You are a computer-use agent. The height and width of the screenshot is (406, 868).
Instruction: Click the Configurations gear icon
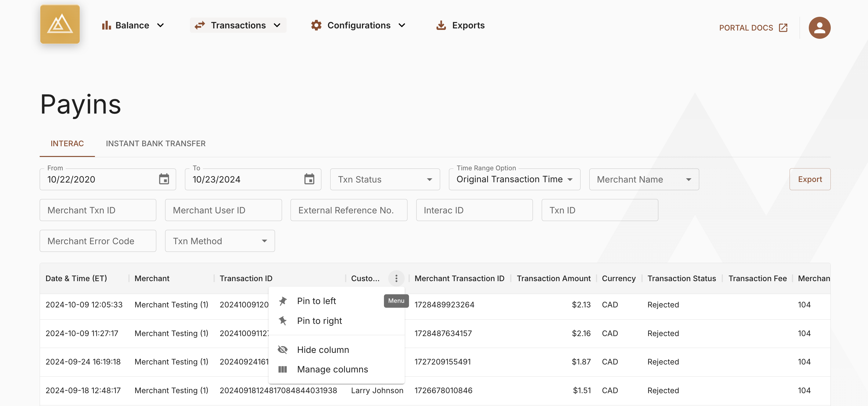tap(316, 25)
